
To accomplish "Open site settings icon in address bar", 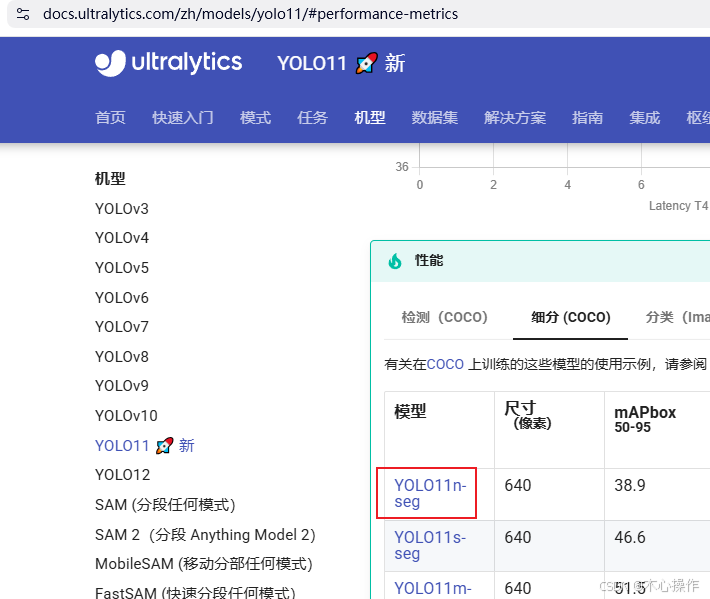I will pyautogui.click(x=23, y=14).
